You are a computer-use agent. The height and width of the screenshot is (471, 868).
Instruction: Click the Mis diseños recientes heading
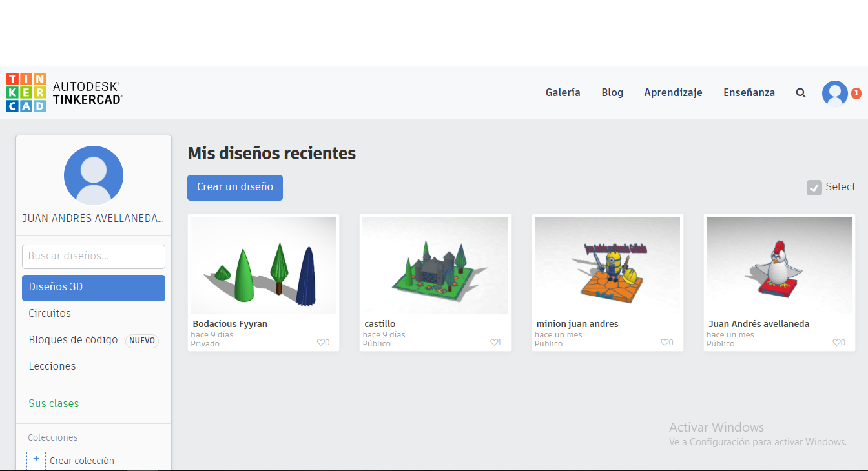pyautogui.click(x=272, y=154)
